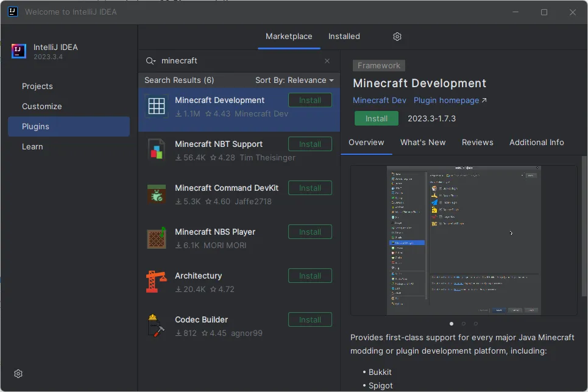Open the Sort By Relevance dropdown

pyautogui.click(x=294, y=80)
